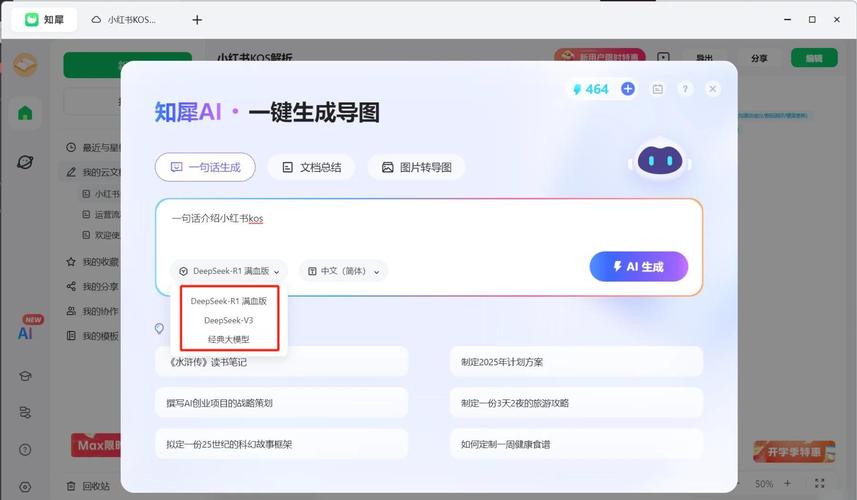Click the robot mascot avatar

click(660, 160)
